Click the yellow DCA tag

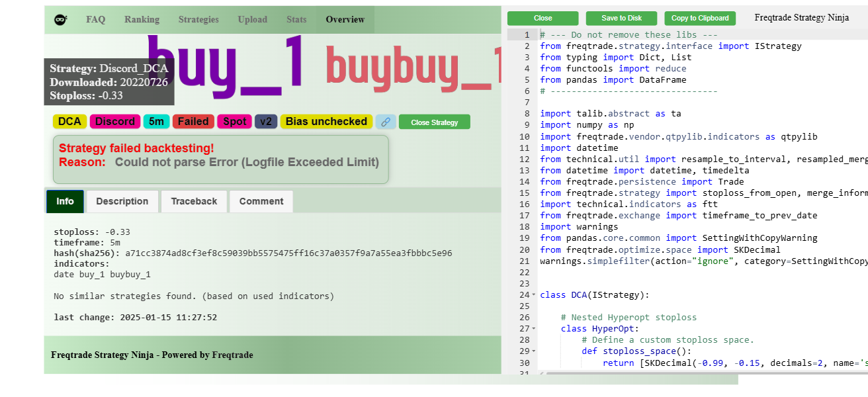point(69,122)
